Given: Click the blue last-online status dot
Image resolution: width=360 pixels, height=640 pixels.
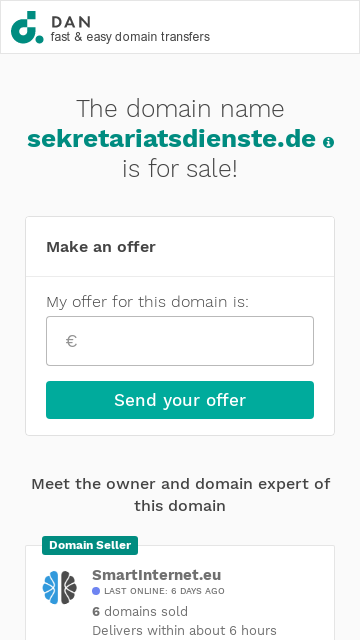Looking at the screenshot, I should (x=96, y=591).
